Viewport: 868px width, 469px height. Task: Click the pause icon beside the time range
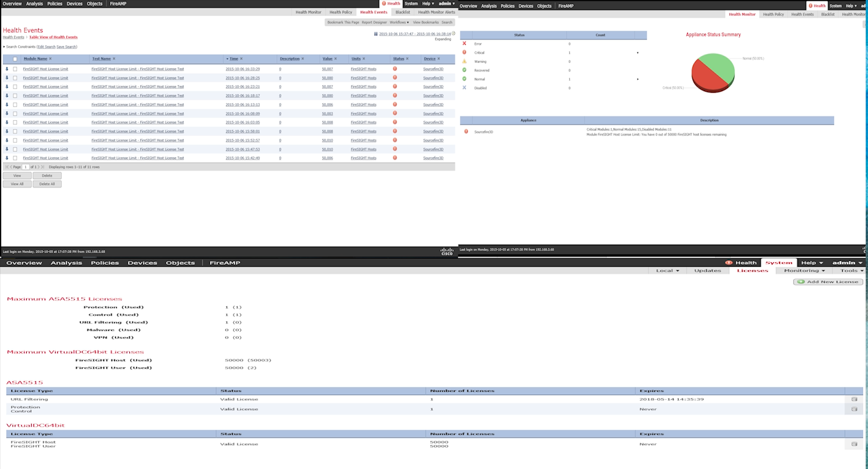[x=376, y=33]
